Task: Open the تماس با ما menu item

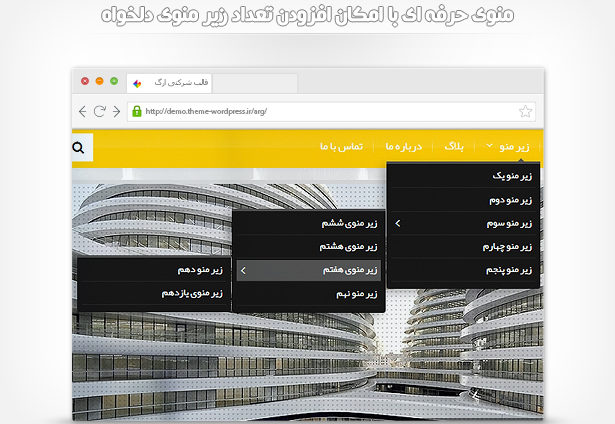Action: [341, 147]
